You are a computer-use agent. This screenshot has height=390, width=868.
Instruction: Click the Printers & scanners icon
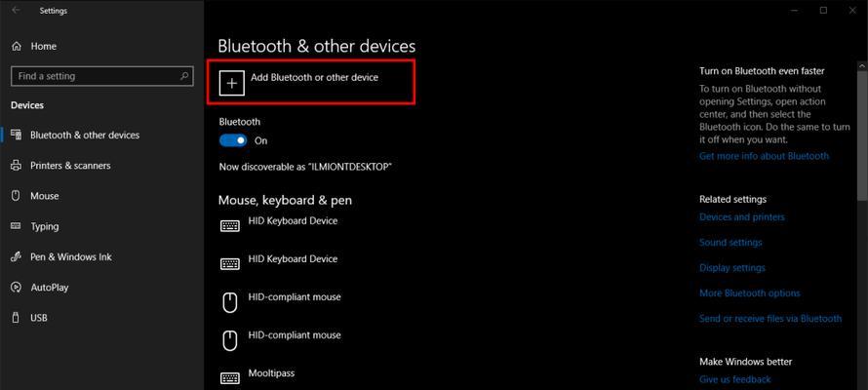[x=16, y=166]
